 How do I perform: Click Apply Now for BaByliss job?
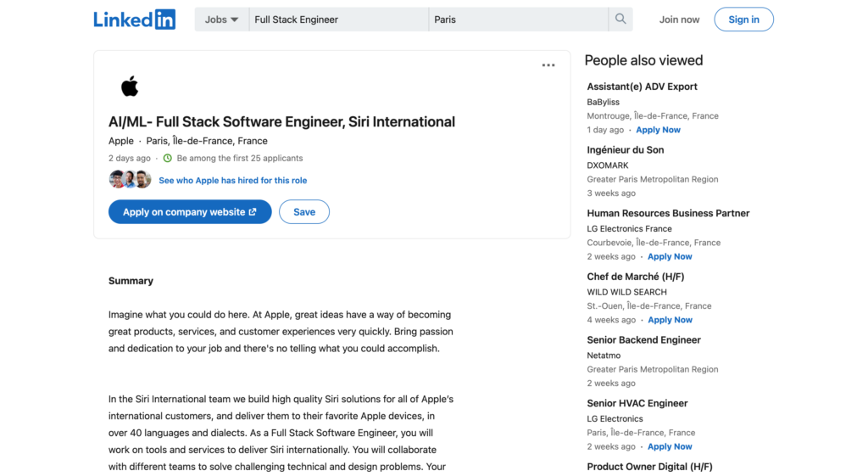point(658,130)
